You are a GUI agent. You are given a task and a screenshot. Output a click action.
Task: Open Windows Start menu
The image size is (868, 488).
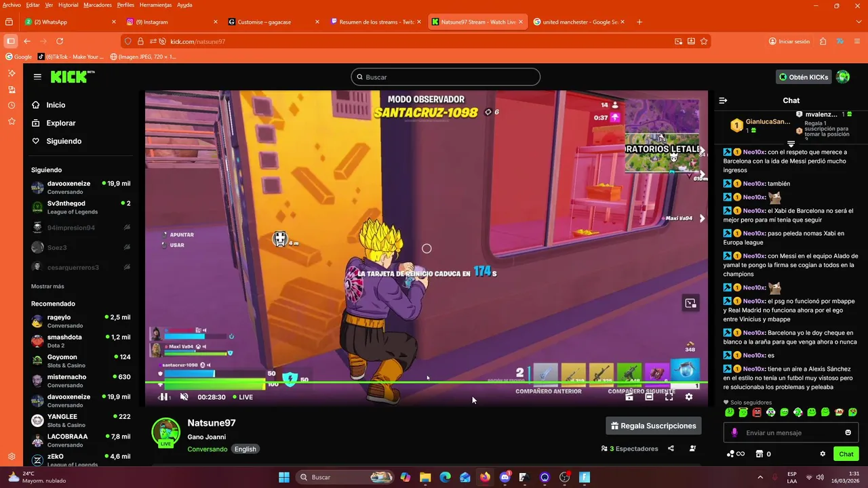(284, 477)
